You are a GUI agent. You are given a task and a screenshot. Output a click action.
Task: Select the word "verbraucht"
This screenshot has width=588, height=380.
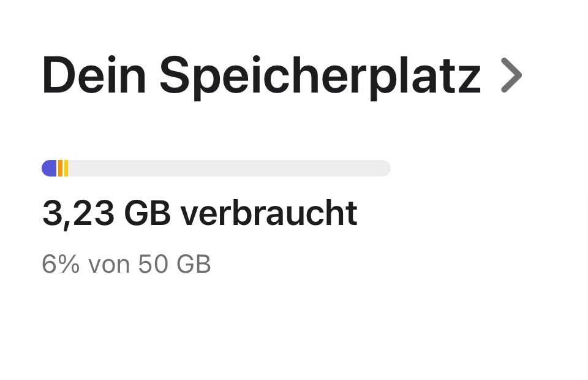coord(269,213)
